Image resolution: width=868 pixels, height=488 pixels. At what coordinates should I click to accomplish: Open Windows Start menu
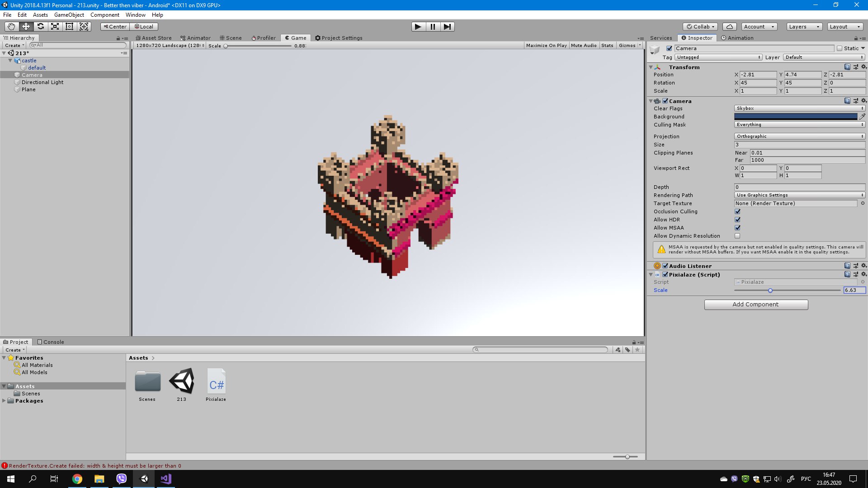[x=11, y=479]
